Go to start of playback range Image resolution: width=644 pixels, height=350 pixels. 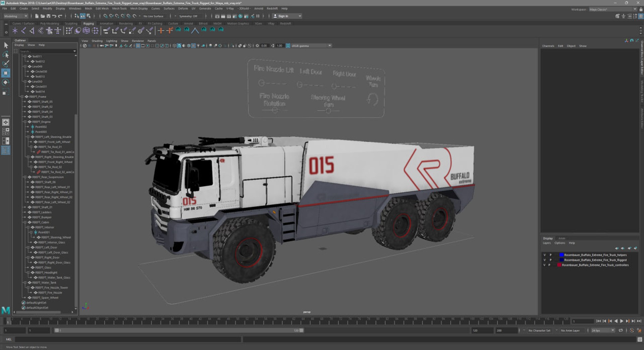(x=598, y=321)
